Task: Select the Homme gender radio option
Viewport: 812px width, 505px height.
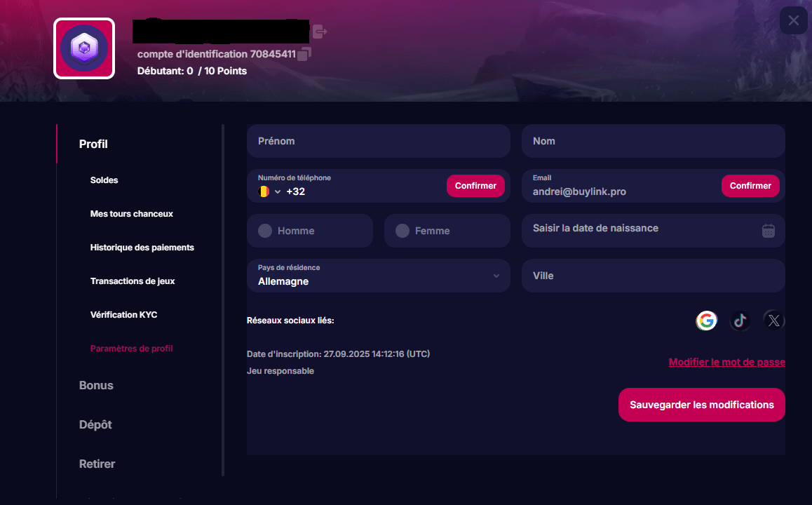Action: (x=265, y=231)
